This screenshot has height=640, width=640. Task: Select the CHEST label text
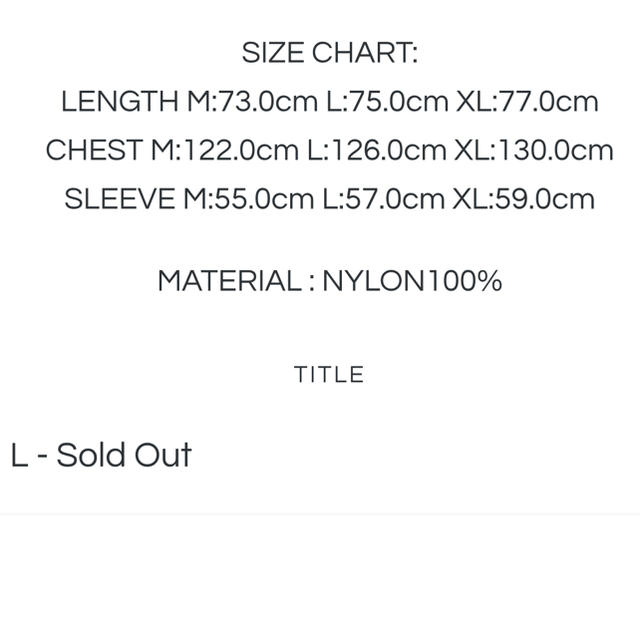click(x=94, y=150)
